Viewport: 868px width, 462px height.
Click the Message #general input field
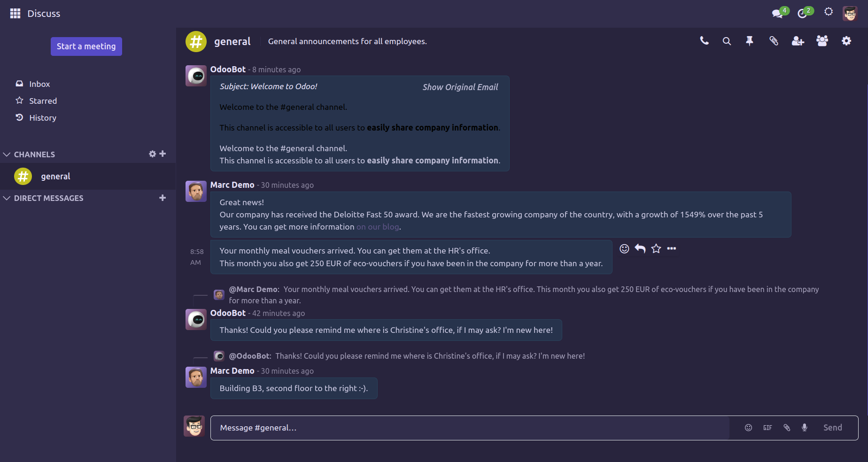pyautogui.click(x=470, y=428)
